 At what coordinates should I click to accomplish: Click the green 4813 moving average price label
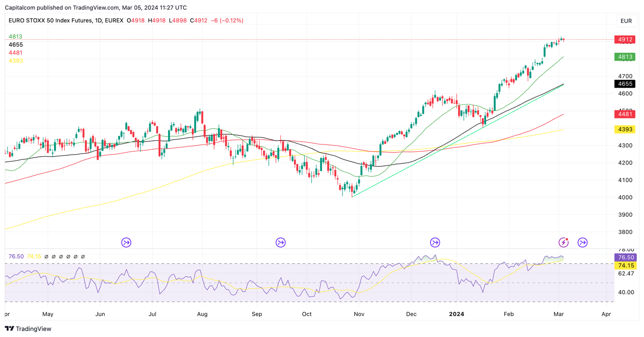click(625, 57)
